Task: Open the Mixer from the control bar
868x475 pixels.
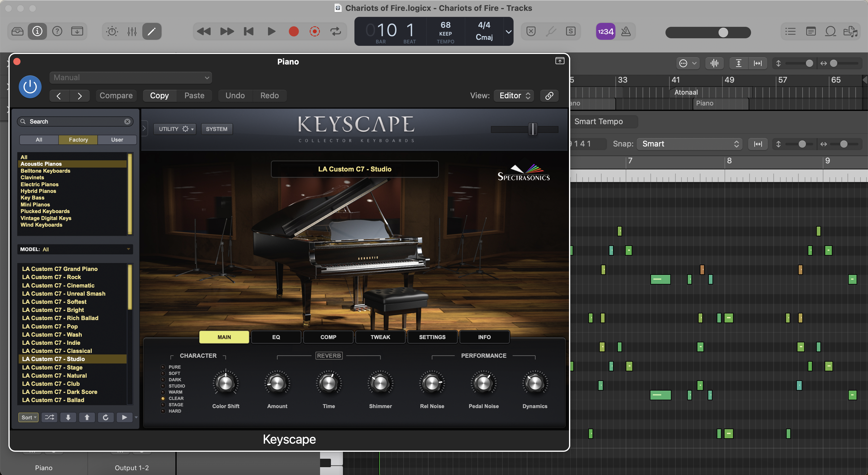Action: tap(132, 31)
